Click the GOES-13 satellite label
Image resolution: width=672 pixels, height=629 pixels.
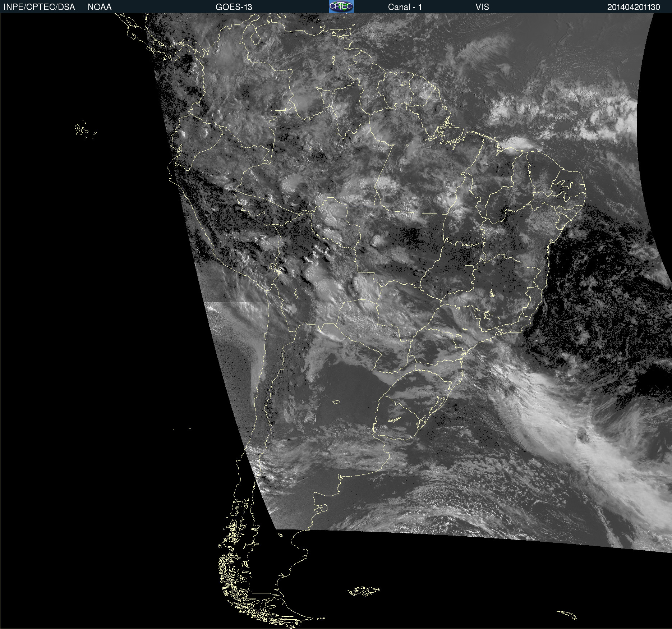pyautogui.click(x=234, y=7)
